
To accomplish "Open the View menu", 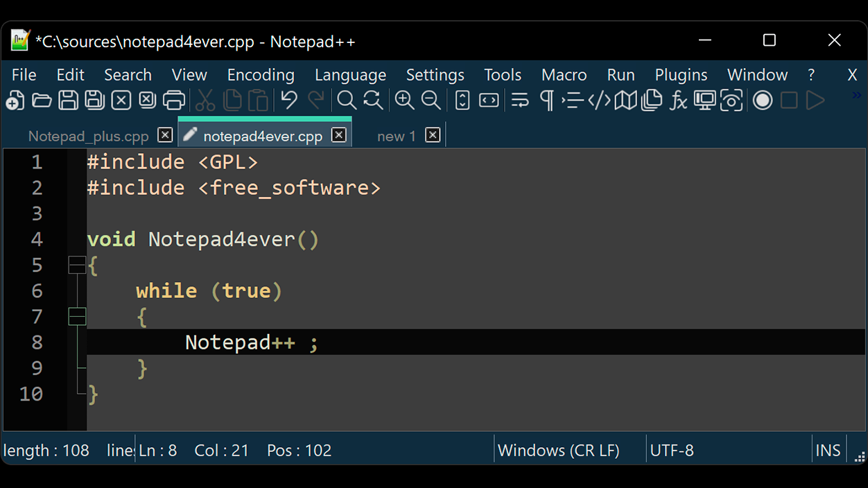I will pyautogui.click(x=189, y=75).
